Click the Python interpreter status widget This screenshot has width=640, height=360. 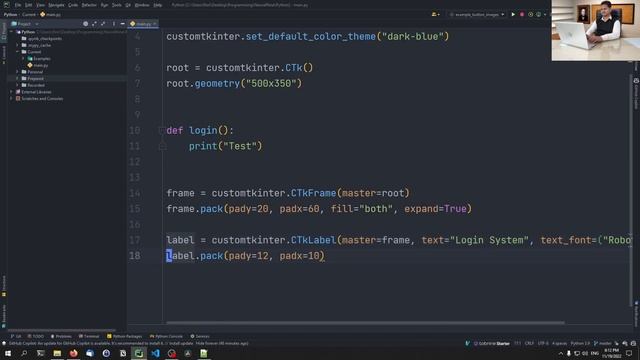pos(580,343)
